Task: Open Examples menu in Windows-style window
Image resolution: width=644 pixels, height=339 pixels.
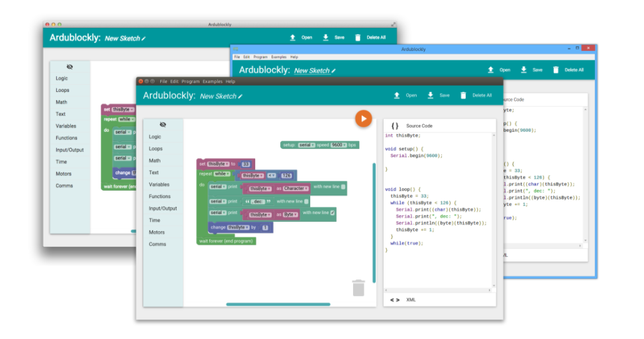Action: (x=279, y=57)
